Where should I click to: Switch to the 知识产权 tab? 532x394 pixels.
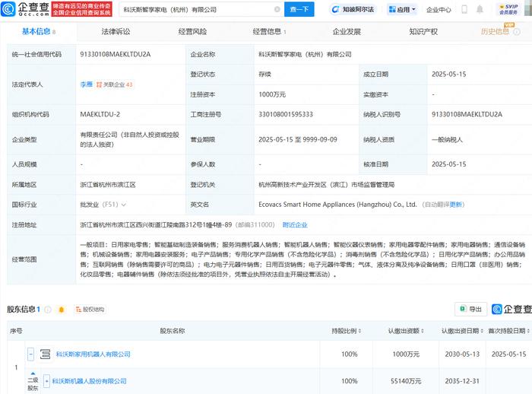423,32
